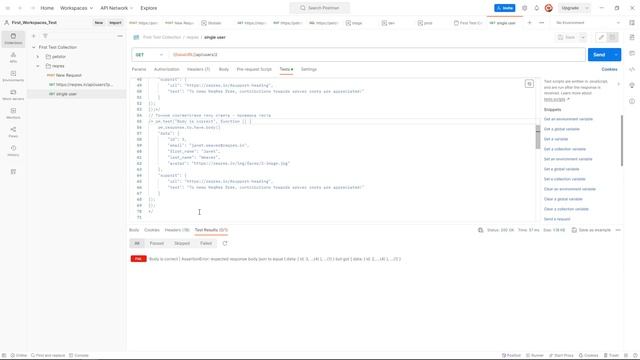Open the Mock servers sidebar section
The image size is (640, 360).
13,95
